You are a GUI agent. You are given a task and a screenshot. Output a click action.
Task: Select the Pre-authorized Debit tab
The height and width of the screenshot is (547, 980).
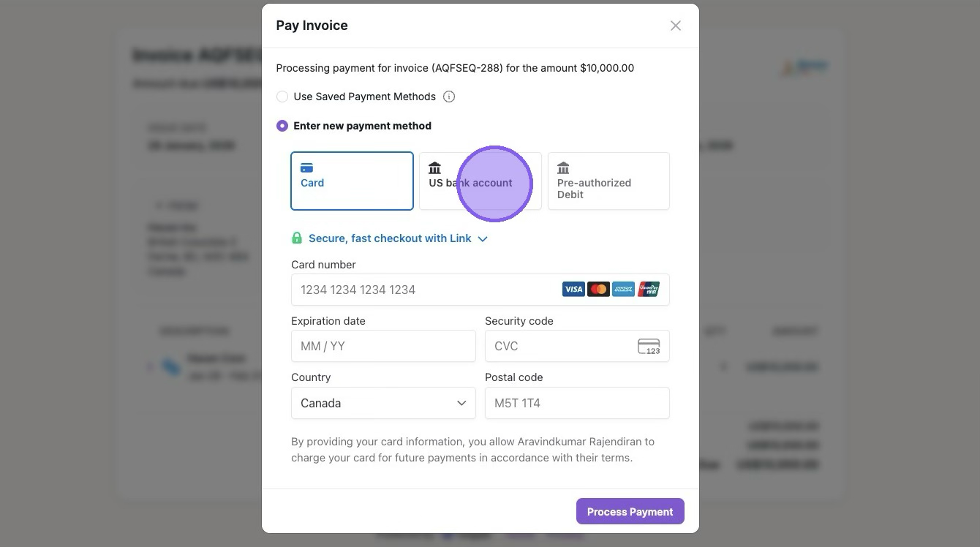[608, 181]
